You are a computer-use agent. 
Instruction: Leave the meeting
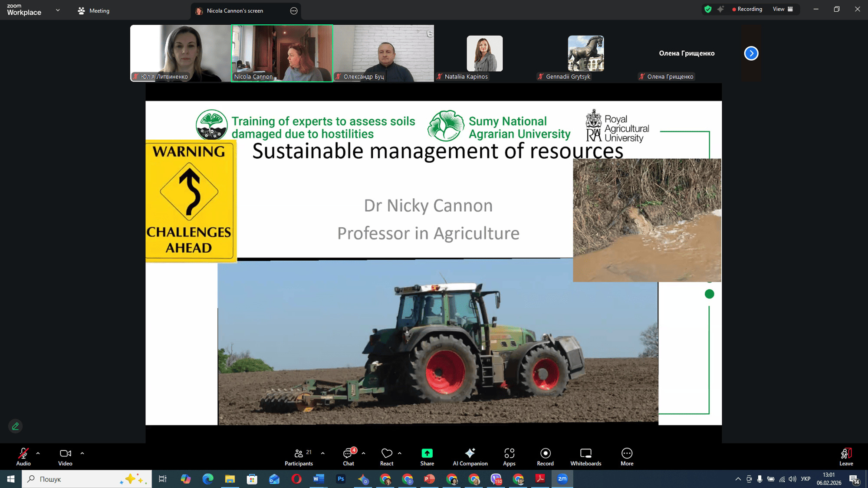point(846,456)
